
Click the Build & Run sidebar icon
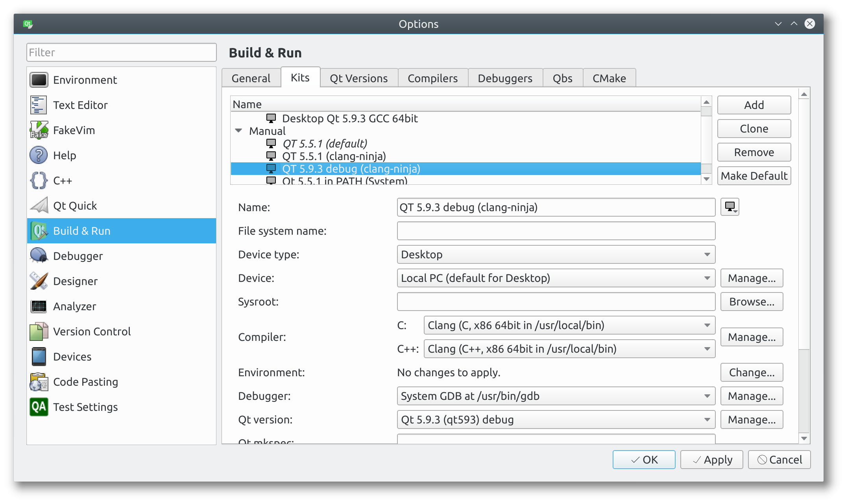pos(39,230)
